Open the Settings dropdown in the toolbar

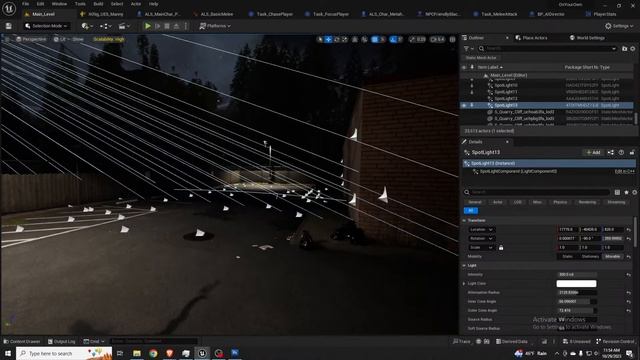point(619,26)
